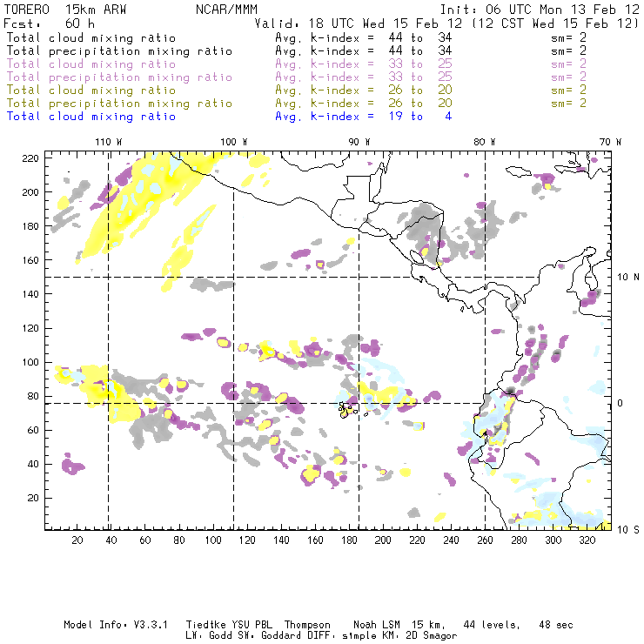Click the olive "Total cloud mixing ratio" legend label
This screenshot has height=644, width=644.
coord(91,91)
